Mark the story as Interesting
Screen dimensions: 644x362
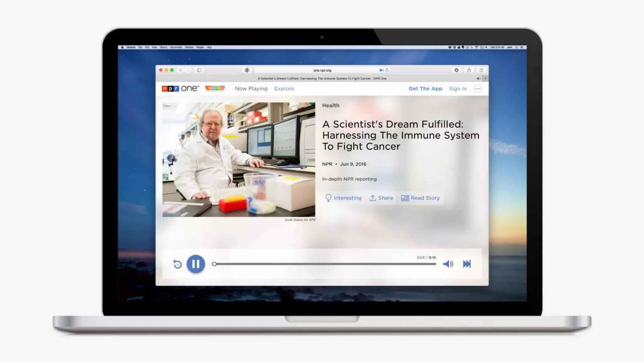coord(343,198)
